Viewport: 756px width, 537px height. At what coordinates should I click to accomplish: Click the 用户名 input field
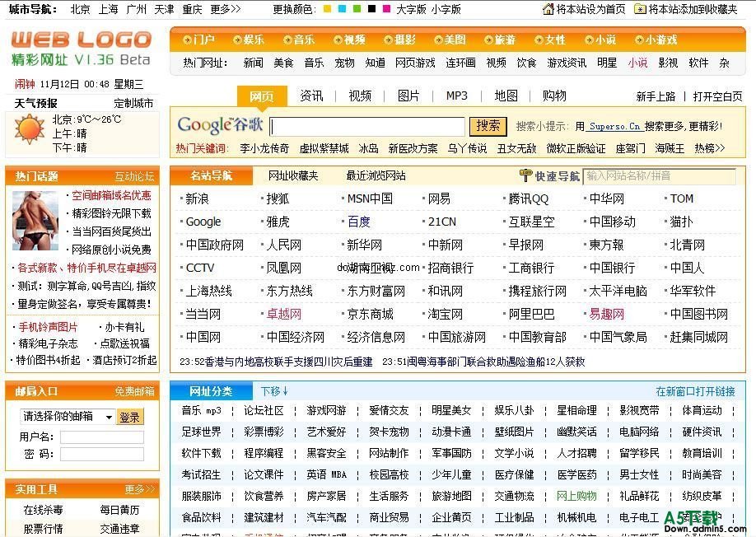102,437
